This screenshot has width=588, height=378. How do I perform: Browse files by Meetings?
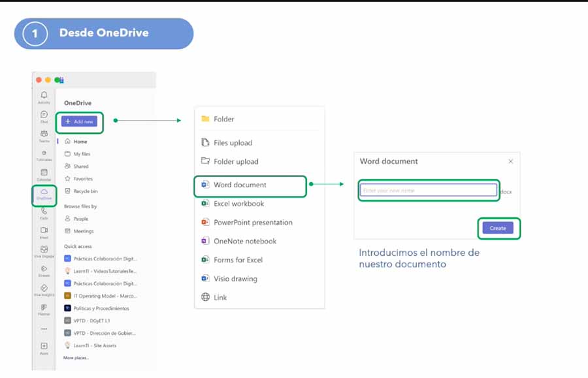(79, 231)
